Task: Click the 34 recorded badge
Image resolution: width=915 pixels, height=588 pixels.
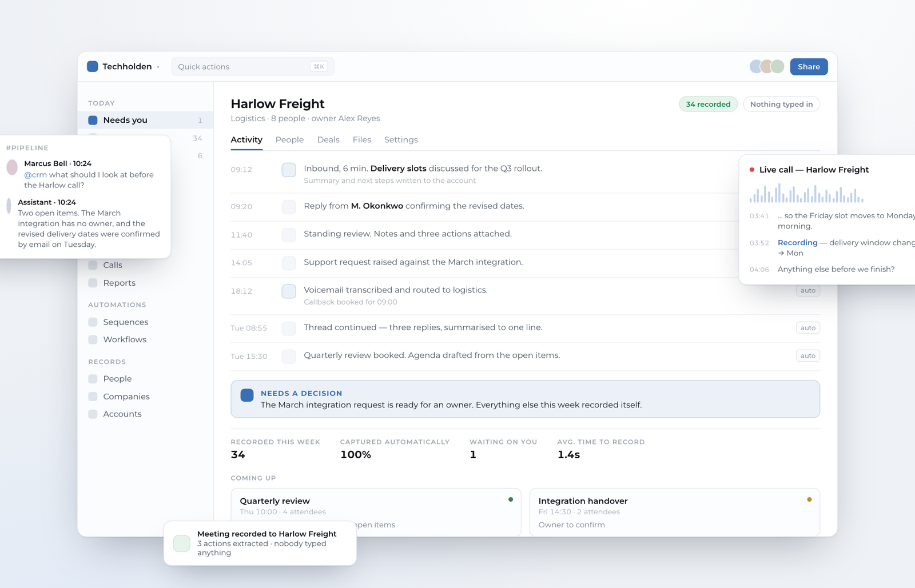Action: [x=708, y=104]
